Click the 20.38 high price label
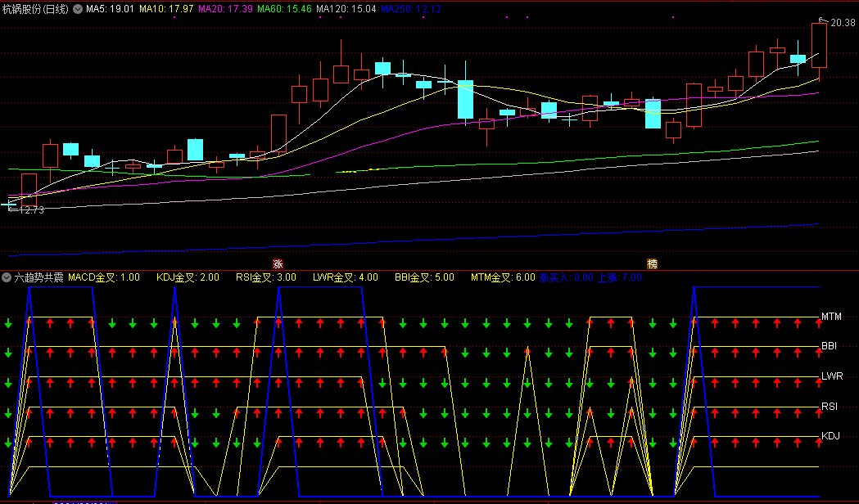 (x=843, y=22)
